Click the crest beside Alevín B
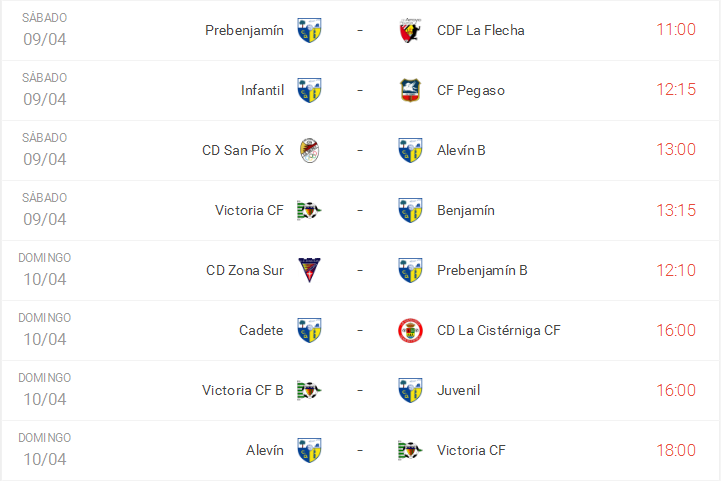The width and height of the screenshot is (721, 481). [x=410, y=150]
